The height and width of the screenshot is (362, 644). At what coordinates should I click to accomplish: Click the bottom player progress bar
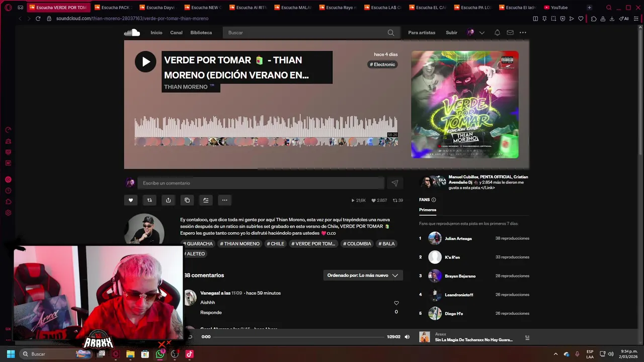pyautogui.click(x=300, y=337)
